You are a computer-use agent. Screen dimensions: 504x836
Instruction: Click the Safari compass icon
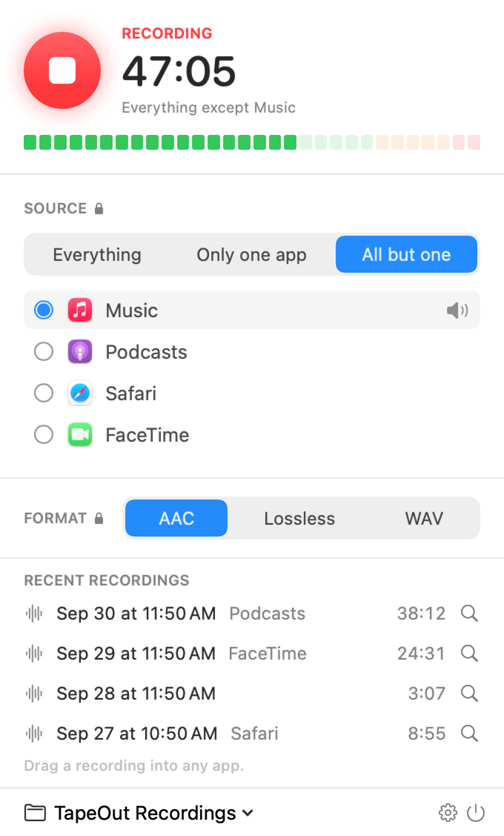pos(80,394)
